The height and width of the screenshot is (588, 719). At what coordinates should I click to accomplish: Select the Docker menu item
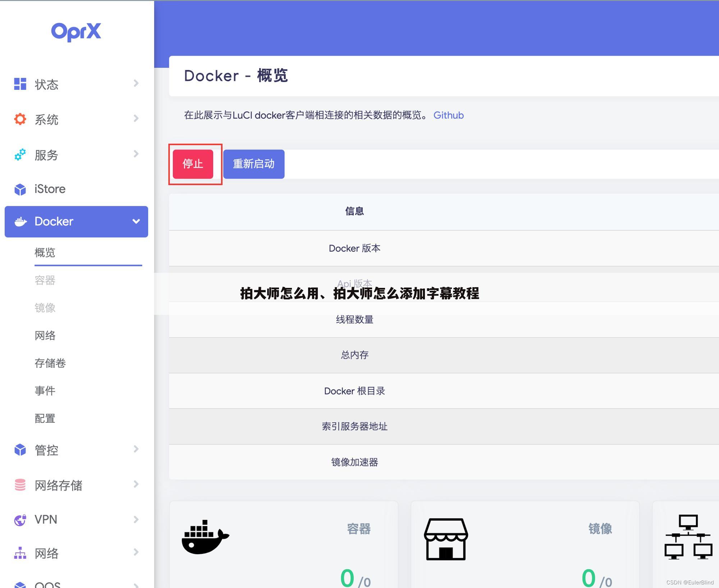(76, 221)
